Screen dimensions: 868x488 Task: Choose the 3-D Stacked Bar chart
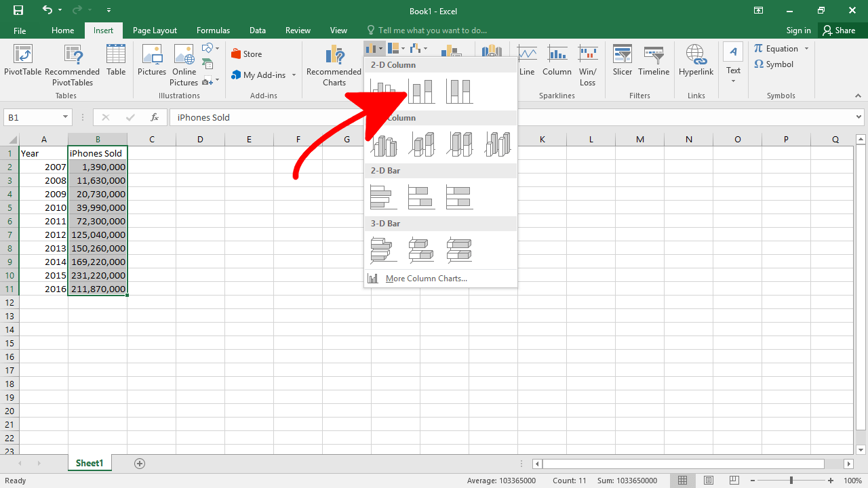pyautogui.click(x=422, y=250)
